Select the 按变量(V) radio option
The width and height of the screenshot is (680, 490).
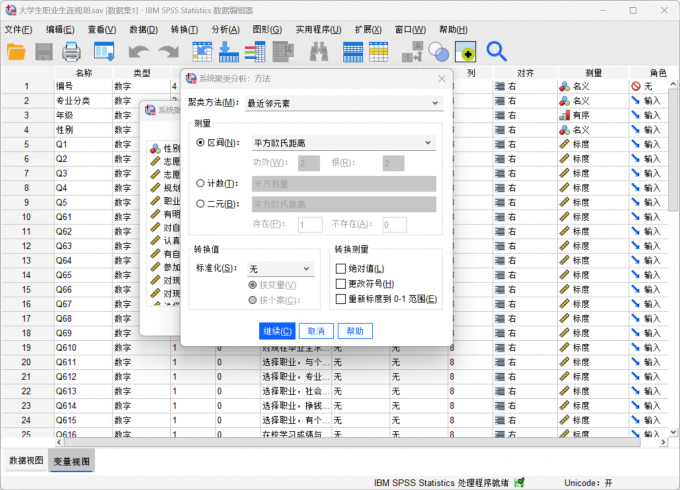252,285
